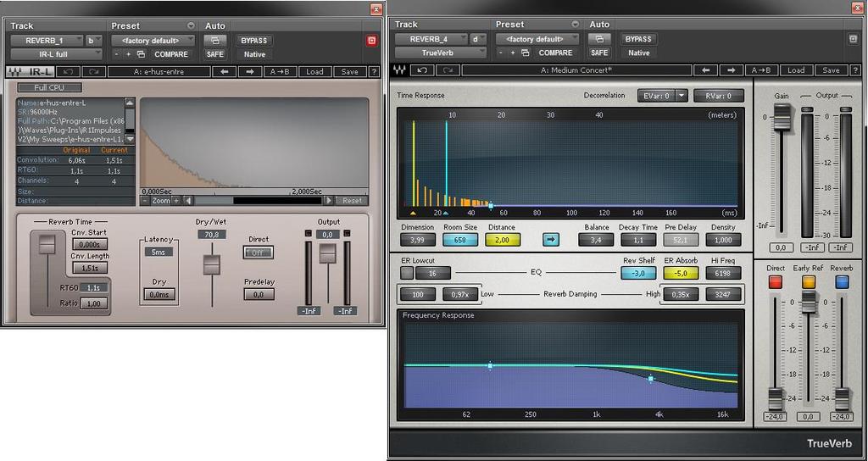The image size is (868, 461).
Task: Click IR-L automation window icon under Auto
Action: 214,41
